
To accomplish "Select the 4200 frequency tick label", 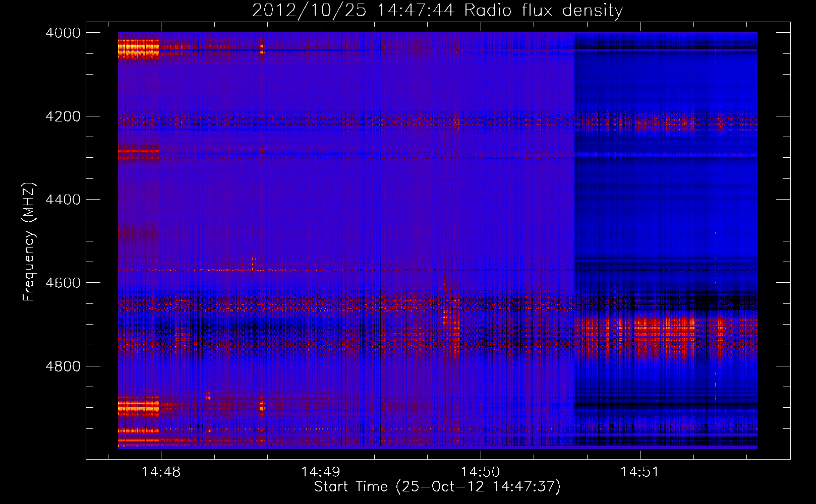I will click(63, 116).
